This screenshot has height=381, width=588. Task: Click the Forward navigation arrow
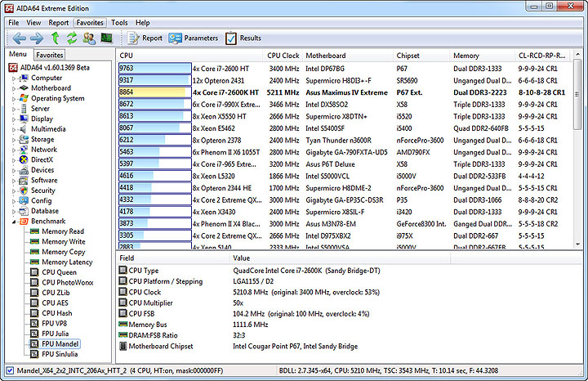37,38
